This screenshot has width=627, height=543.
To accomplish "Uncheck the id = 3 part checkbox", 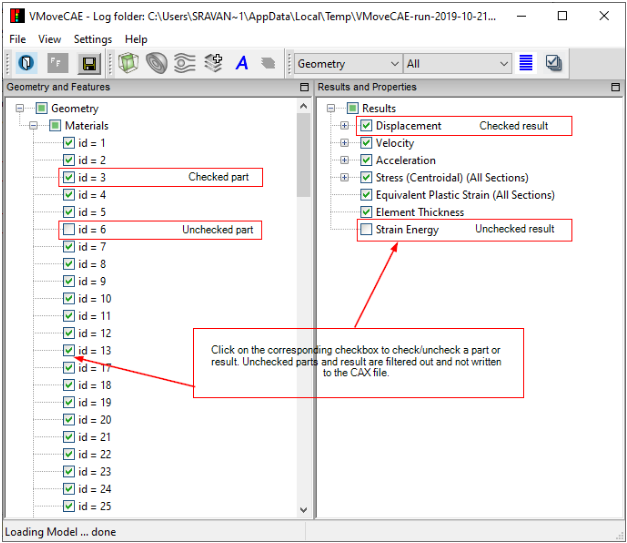I will (x=69, y=177).
